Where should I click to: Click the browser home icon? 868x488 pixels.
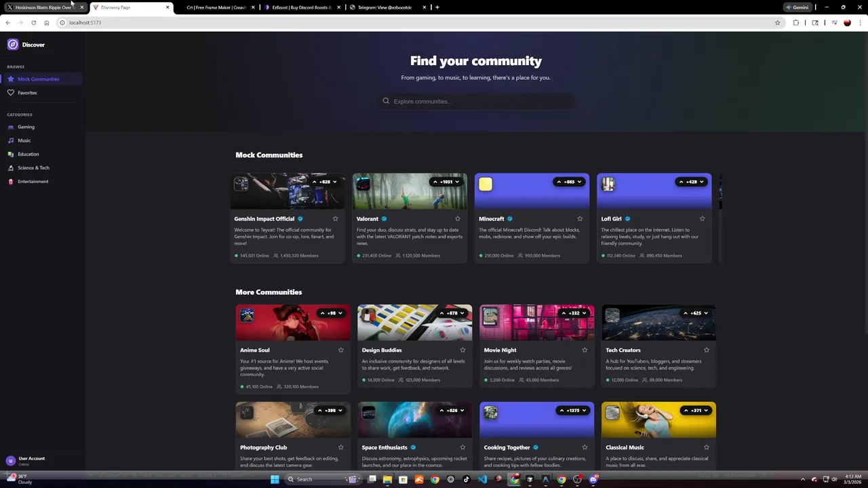[x=46, y=22]
